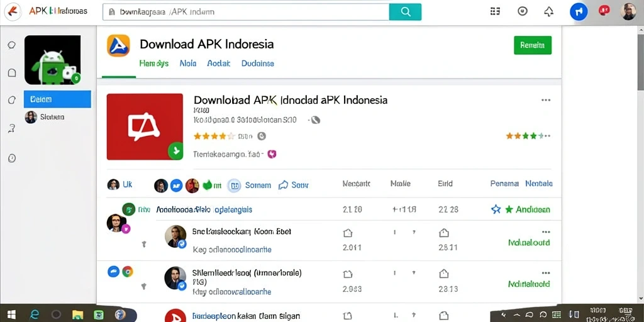Click the orange and blue Download APK Indoresia app icon

click(x=118, y=45)
